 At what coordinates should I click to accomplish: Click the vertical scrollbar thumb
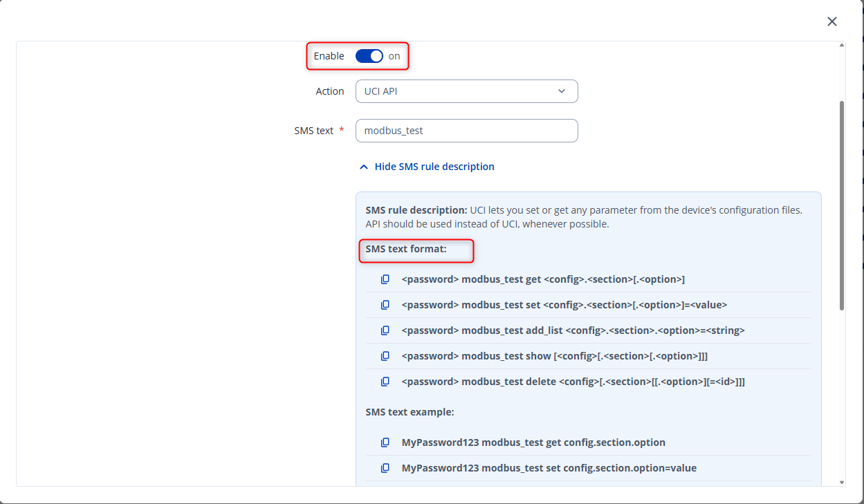[841, 204]
